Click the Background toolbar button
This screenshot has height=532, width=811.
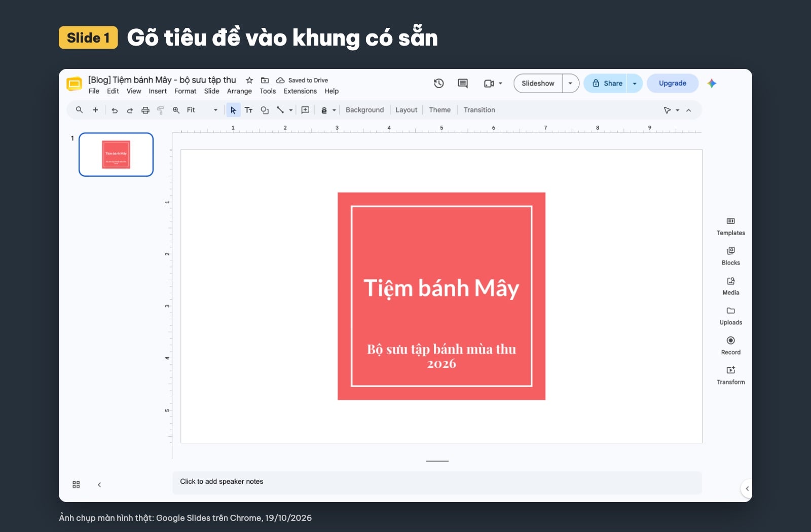pos(365,110)
